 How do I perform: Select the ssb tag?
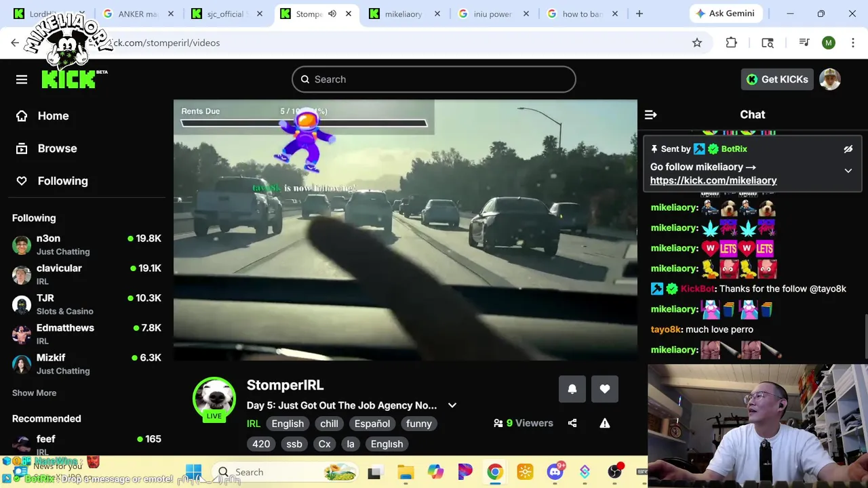(x=294, y=444)
